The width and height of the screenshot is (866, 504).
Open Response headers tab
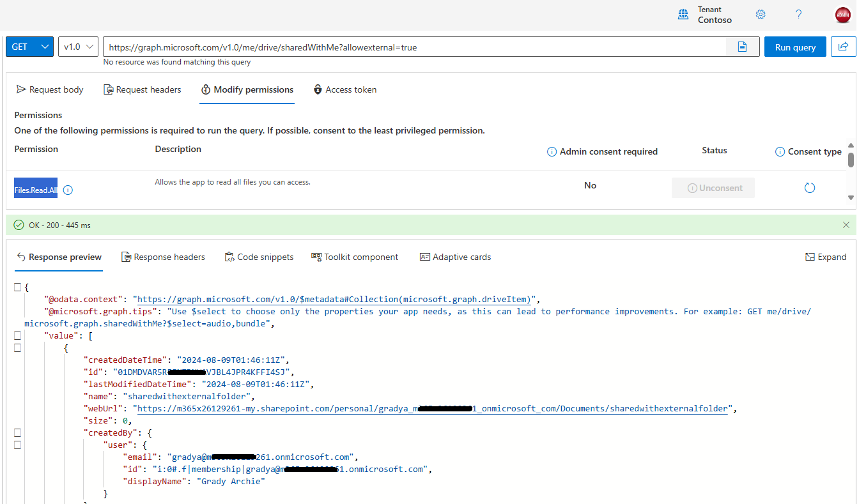coord(163,257)
